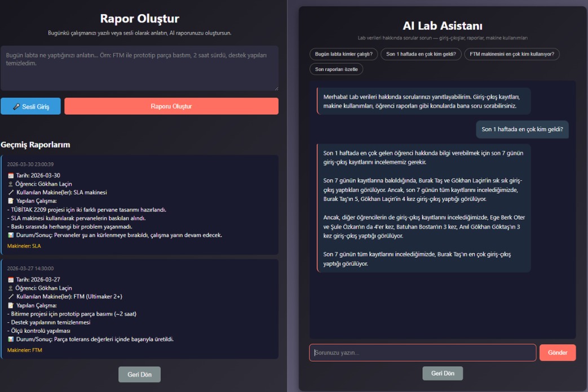Click the calendar icon in the 2026-03-27 report

pyautogui.click(x=11, y=280)
